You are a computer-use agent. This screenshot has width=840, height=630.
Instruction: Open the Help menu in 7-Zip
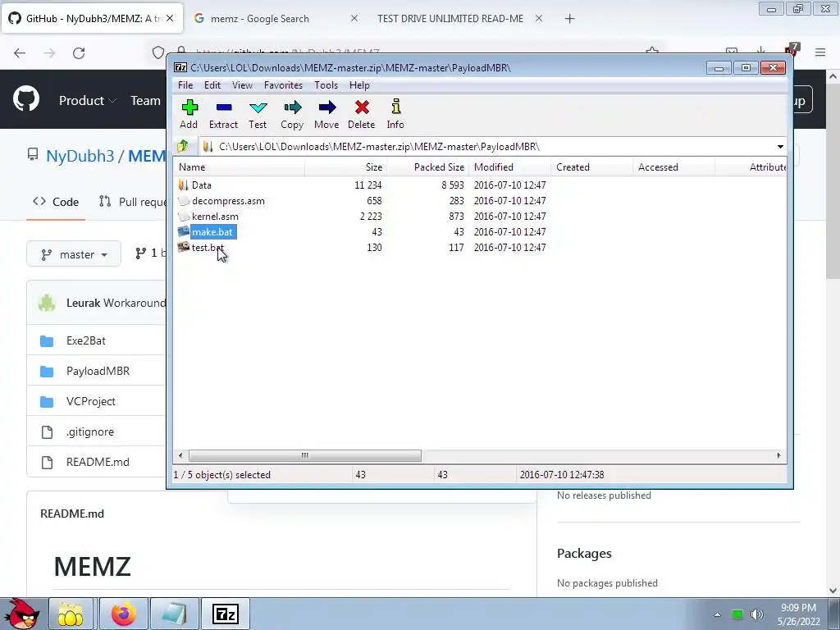tap(359, 85)
